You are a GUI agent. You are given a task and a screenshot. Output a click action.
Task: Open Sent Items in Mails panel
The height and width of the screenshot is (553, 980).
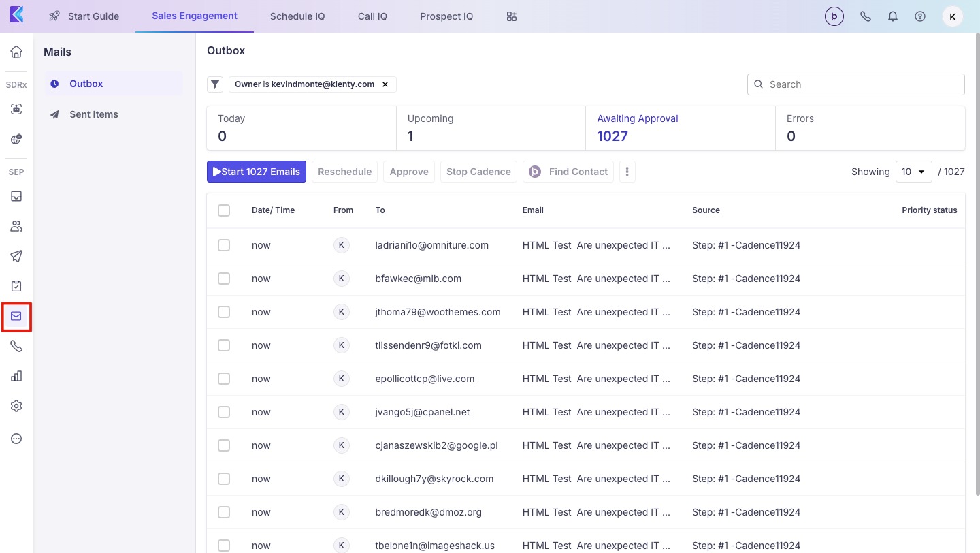pyautogui.click(x=94, y=114)
